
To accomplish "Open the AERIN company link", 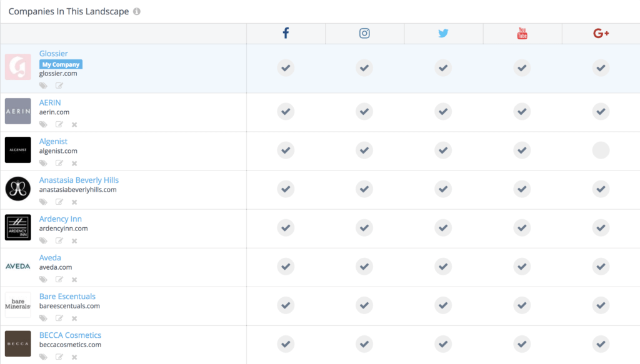I will coord(50,102).
